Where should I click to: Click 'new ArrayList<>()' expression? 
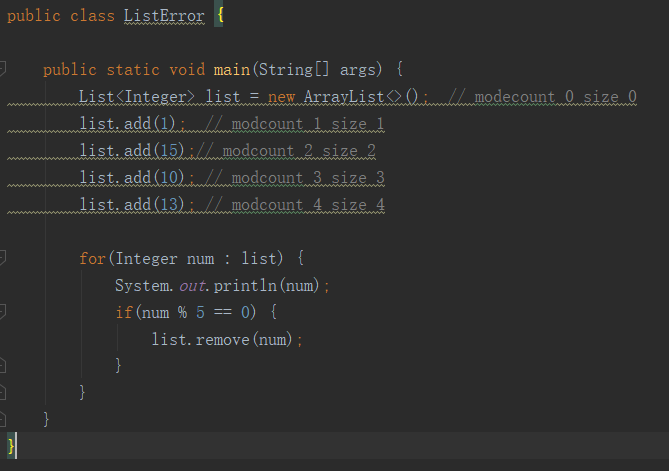pyautogui.click(x=343, y=97)
